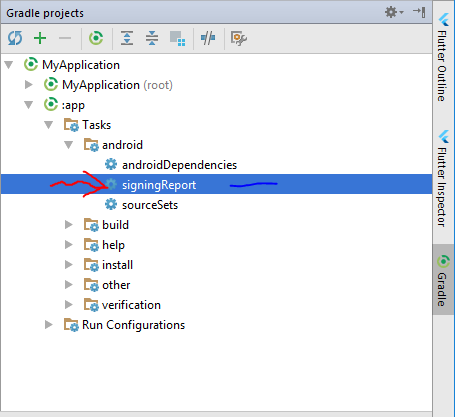This screenshot has height=417, width=455.
Task: Click the Gradle icon beside :app
Action: coord(51,104)
